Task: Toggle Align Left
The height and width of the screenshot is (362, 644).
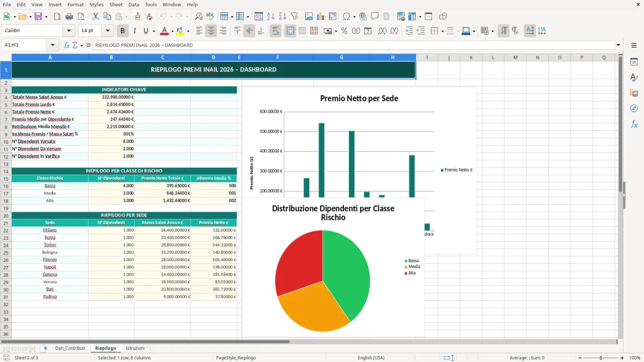Action: pyautogui.click(x=200, y=31)
